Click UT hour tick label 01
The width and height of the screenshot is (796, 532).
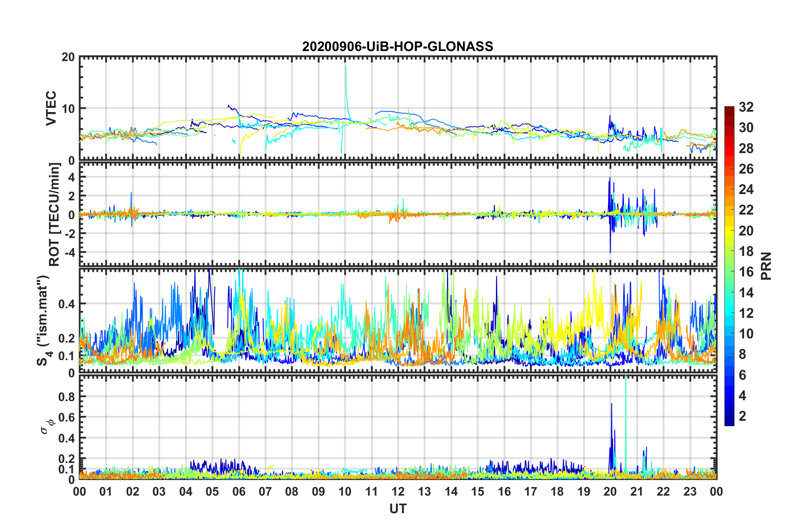106,491
